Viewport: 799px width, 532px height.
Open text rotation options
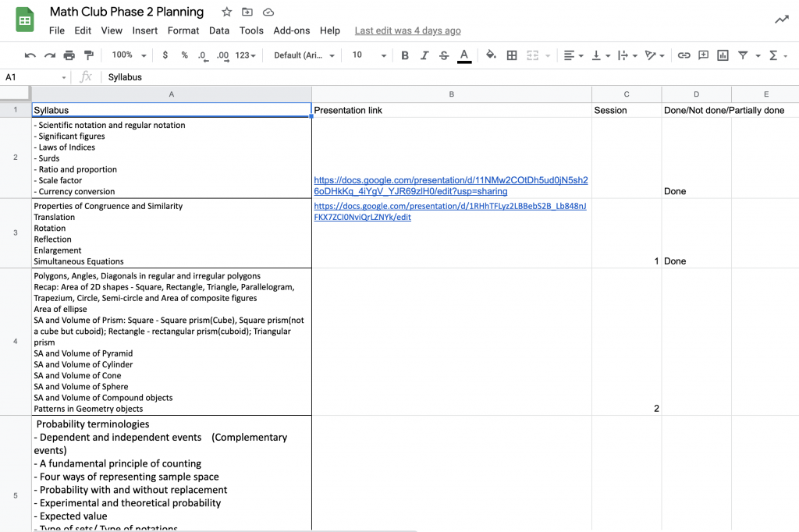pos(655,55)
